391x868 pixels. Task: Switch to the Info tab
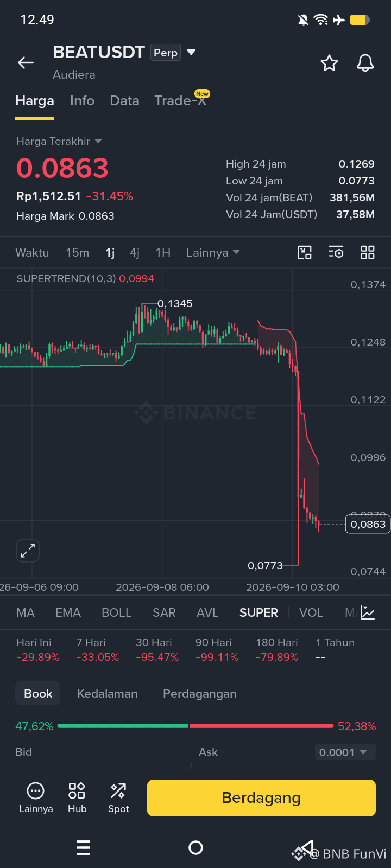82,101
